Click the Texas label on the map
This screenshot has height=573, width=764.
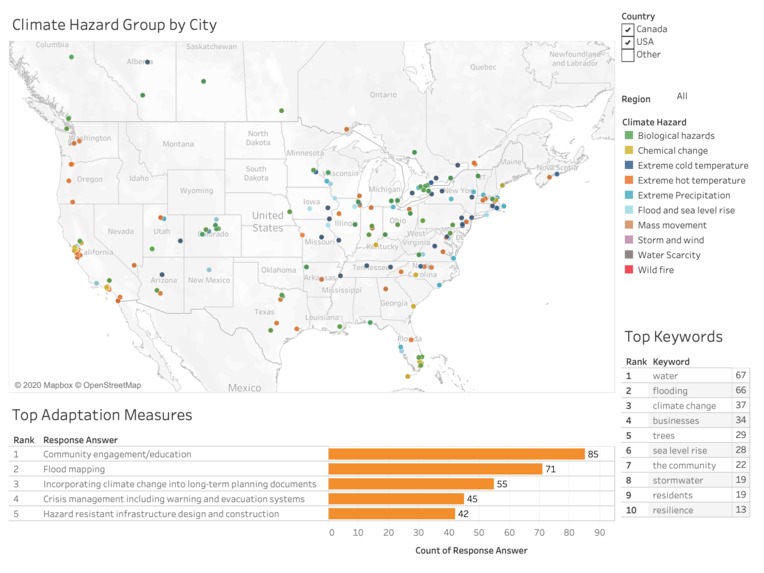coord(264,312)
